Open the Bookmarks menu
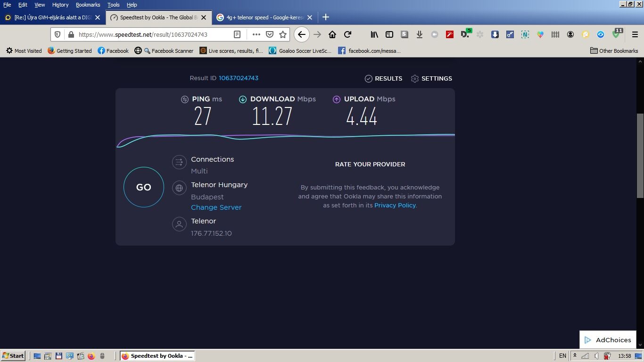 88,5
